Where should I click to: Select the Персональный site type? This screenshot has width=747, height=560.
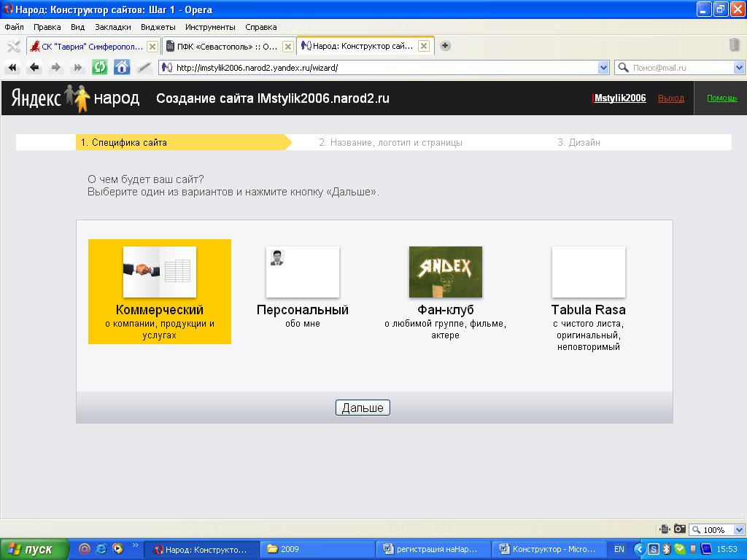tap(303, 287)
